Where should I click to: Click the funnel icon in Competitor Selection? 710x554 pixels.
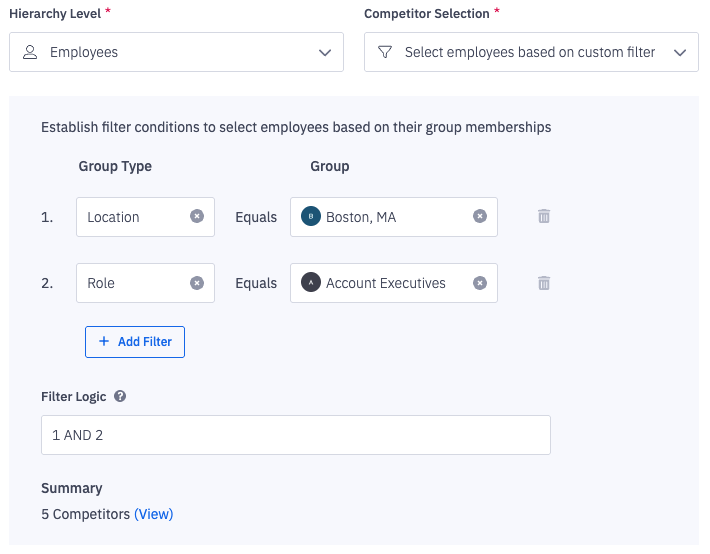[x=385, y=52]
